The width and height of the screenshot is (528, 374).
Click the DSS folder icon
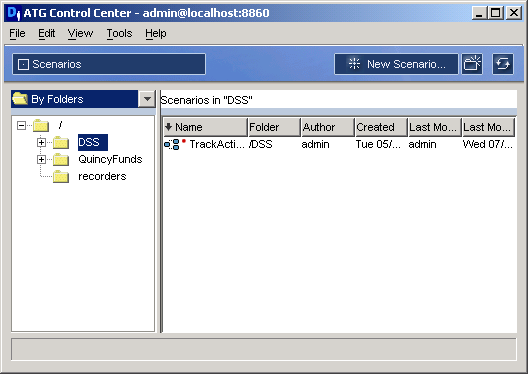[61, 142]
